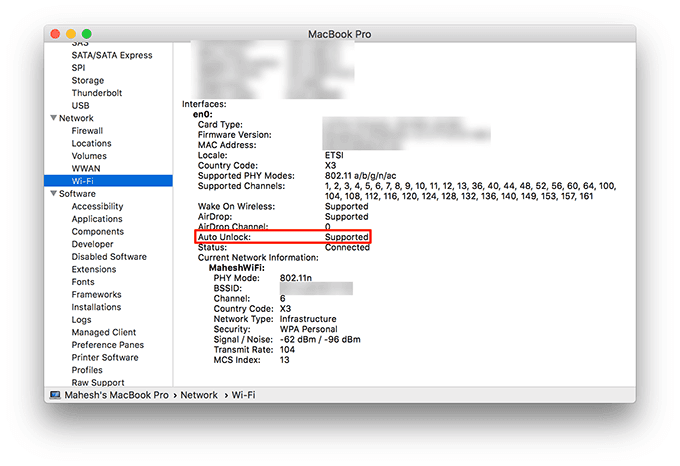
Task: Click the Supported value beside Auto Unlock
Action: coord(347,237)
